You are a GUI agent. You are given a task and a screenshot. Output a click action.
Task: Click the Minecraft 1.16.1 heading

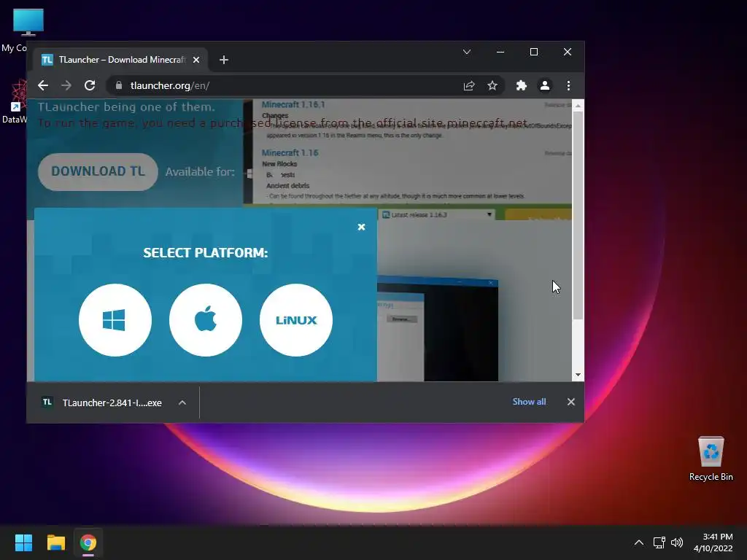pyautogui.click(x=293, y=104)
